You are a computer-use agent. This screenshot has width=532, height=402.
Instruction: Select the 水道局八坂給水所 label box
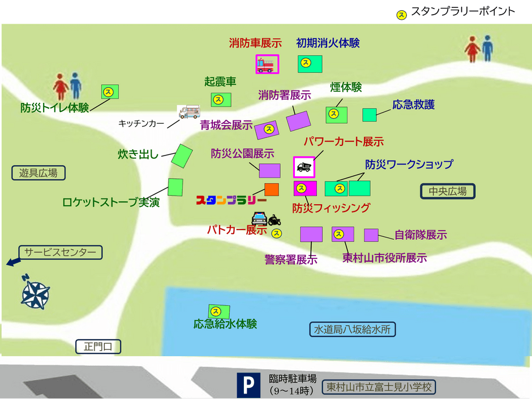(x=353, y=329)
